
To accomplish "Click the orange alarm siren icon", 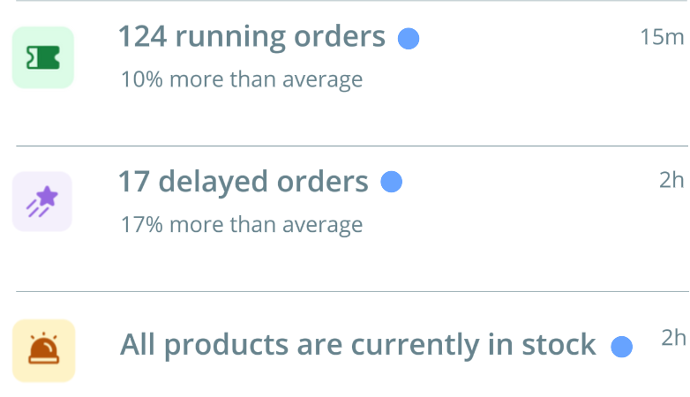I will tap(44, 350).
